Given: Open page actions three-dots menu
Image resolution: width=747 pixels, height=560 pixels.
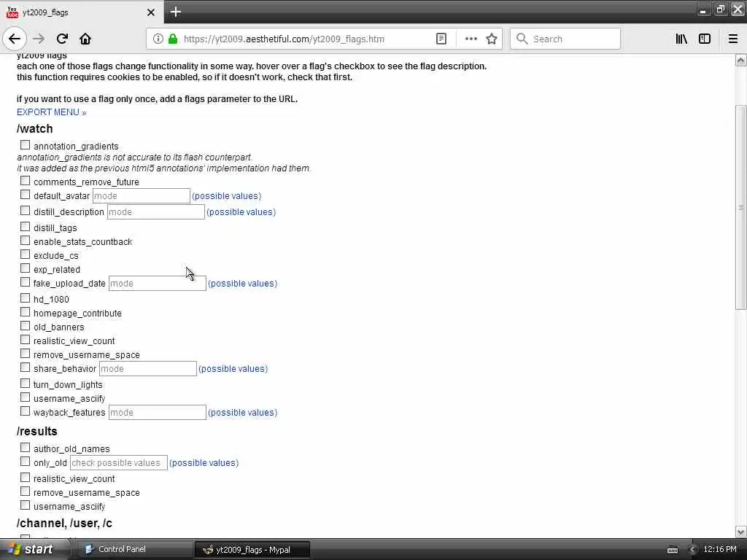Looking at the screenshot, I should tap(471, 39).
